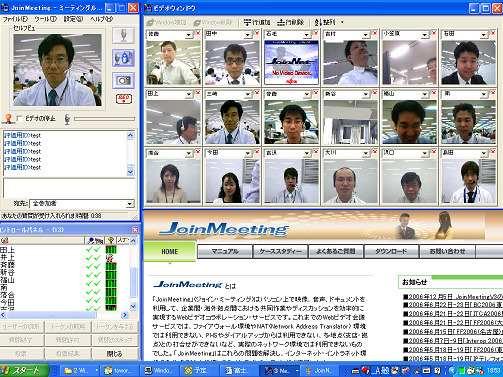Image resolution: width=503 pixels, height=377 pixels.
Task: Open the 大川 tile participant dropdown
Action: 366,153
